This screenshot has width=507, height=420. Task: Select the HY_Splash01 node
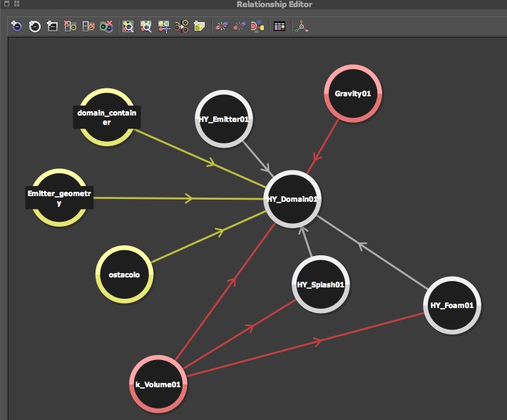pyautogui.click(x=320, y=285)
